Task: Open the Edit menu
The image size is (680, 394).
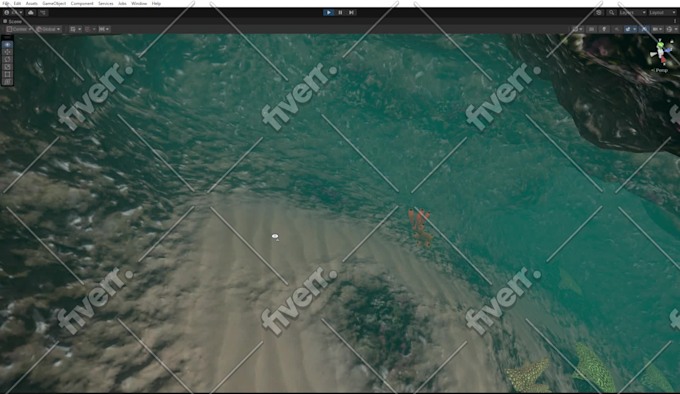Action: click(x=17, y=3)
